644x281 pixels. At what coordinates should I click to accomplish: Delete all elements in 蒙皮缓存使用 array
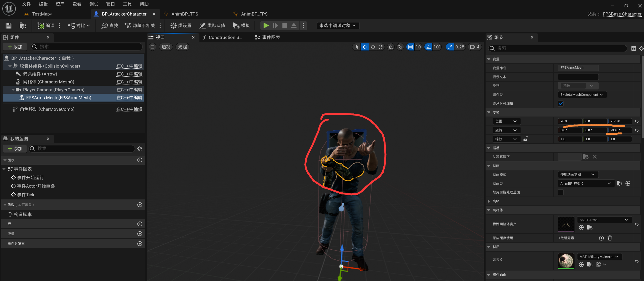click(x=610, y=238)
